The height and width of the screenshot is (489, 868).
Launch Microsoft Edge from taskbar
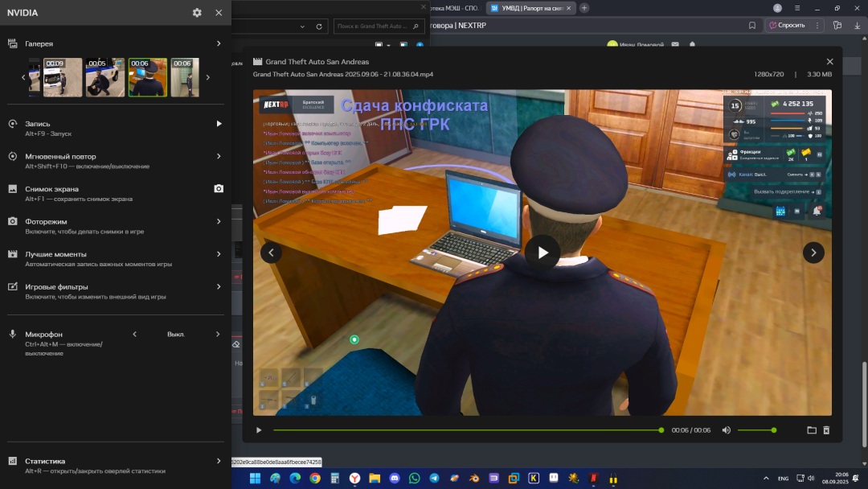coord(295,478)
